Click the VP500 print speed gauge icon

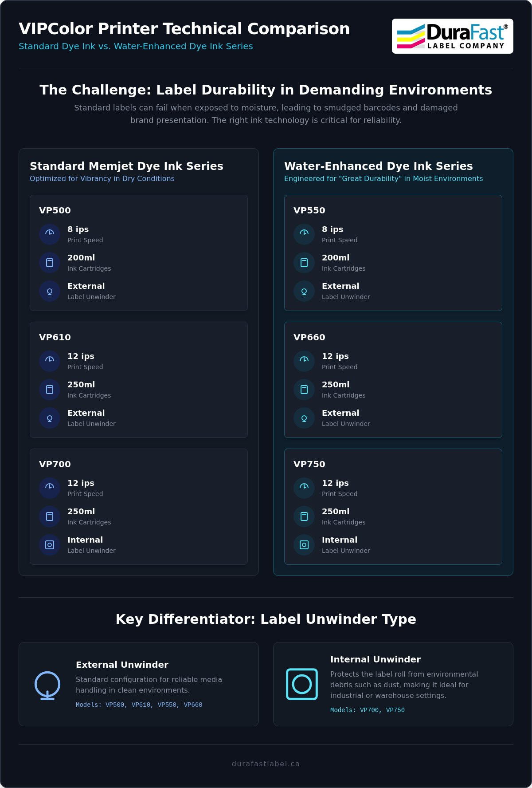(x=50, y=234)
